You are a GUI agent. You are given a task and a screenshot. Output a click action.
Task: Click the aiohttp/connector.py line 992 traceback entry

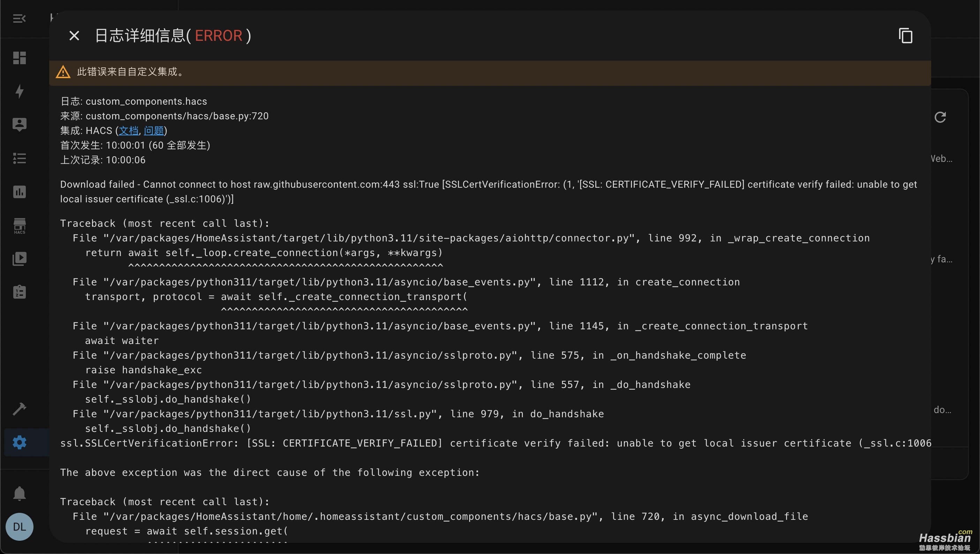(x=471, y=238)
